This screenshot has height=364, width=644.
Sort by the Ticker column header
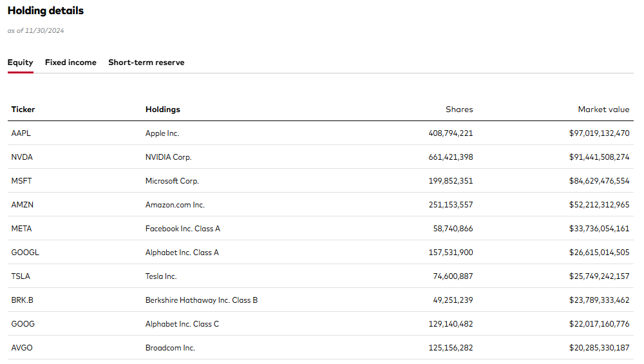tap(23, 110)
